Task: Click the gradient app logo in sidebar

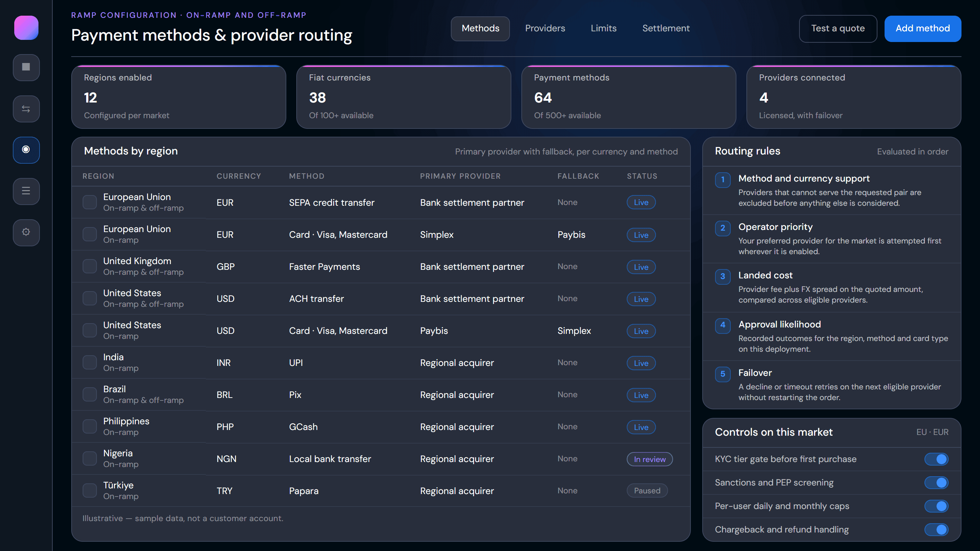Action: [26, 28]
